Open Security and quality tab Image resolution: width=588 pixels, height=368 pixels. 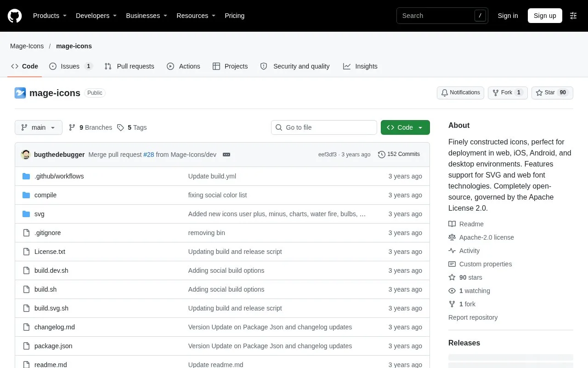295,66
